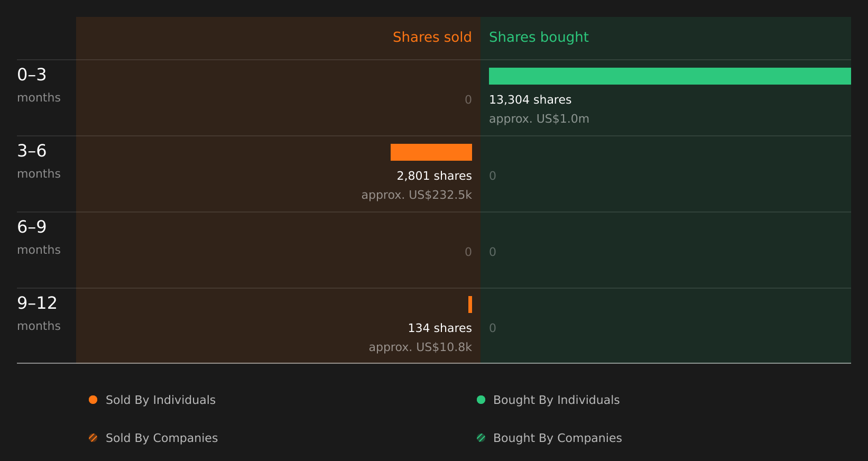Screen dimensions: 868x461
Task: Click the orange 3–6 months shares sold bar
Action: click(431, 152)
